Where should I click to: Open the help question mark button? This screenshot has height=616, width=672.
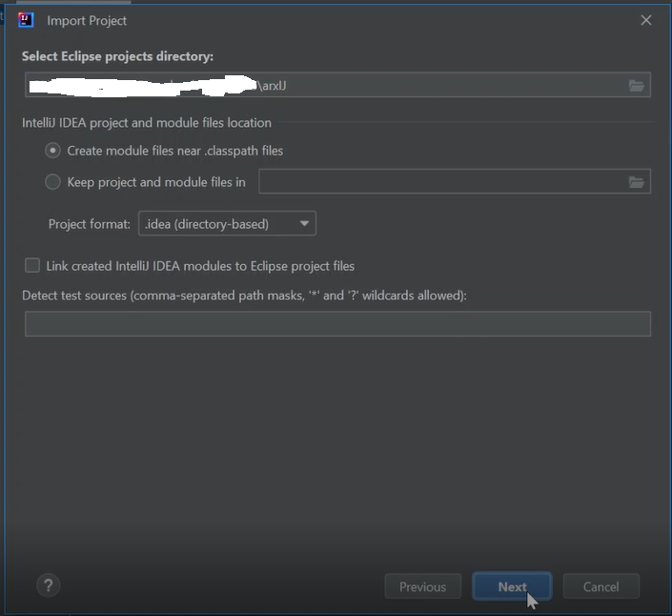pos(49,585)
